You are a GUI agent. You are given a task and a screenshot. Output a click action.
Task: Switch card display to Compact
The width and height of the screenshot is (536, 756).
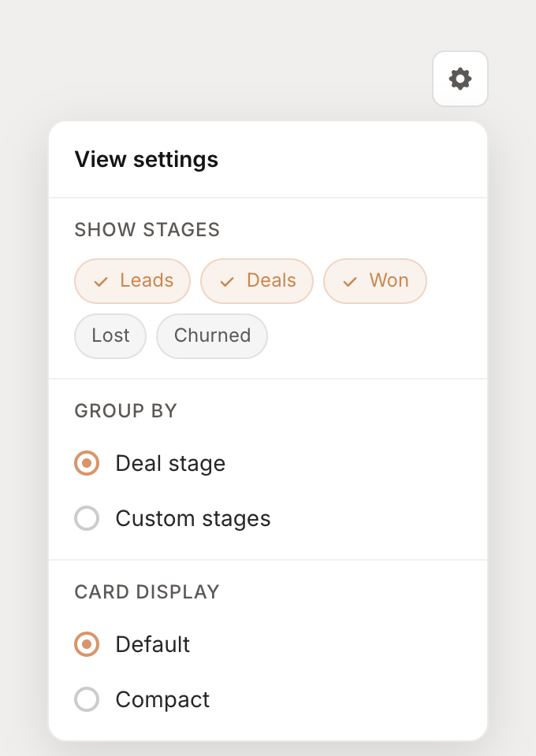coord(87,699)
